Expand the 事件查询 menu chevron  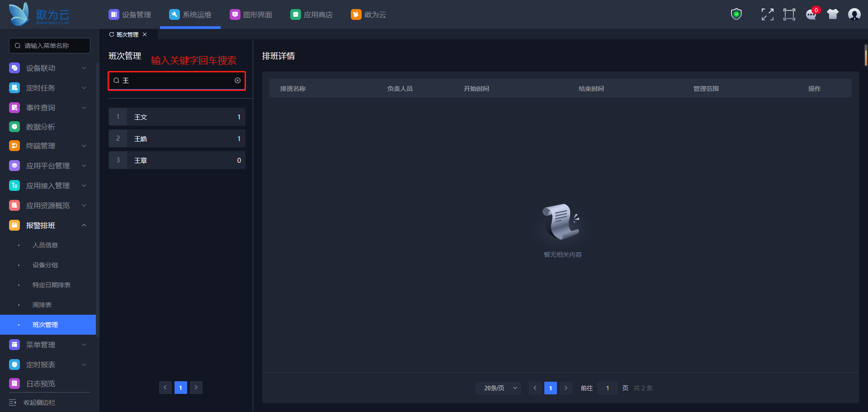pyautogui.click(x=84, y=108)
